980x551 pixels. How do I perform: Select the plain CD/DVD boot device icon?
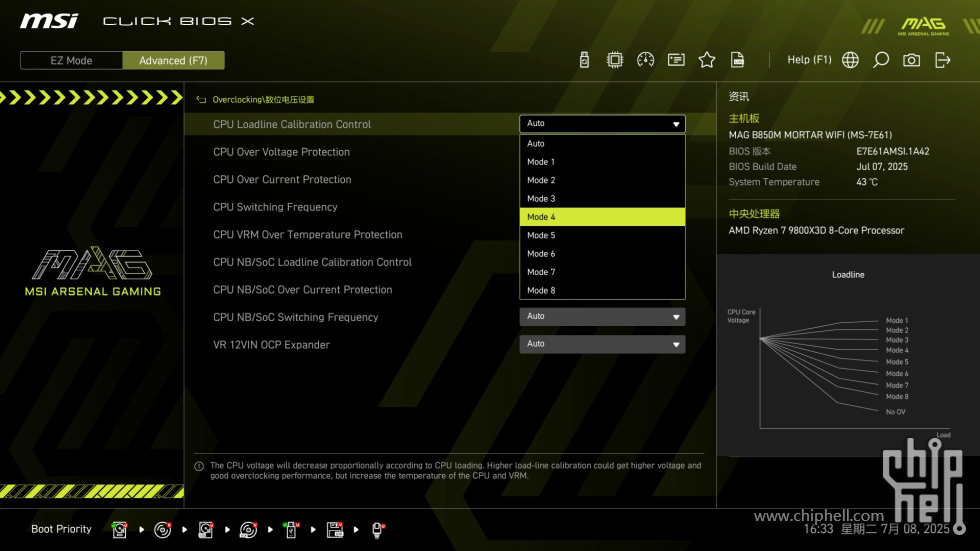162,530
